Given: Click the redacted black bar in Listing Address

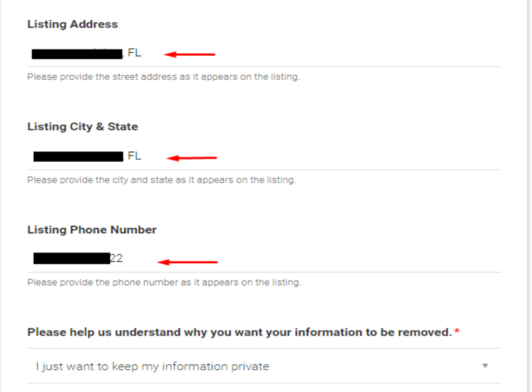Looking at the screenshot, I should pyautogui.click(x=77, y=54).
